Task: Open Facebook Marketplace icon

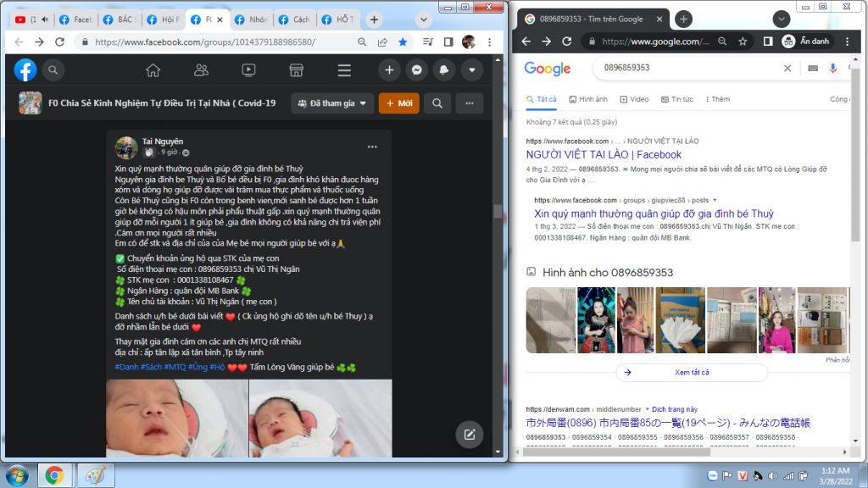Action: click(296, 70)
